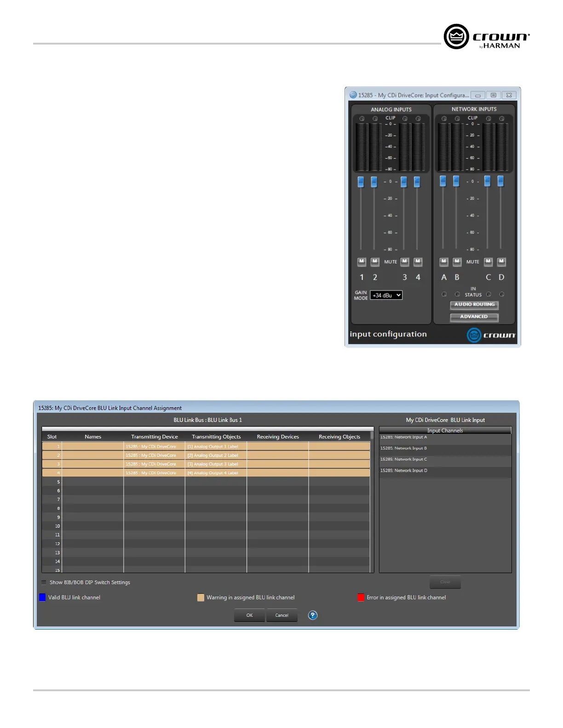563x728 pixels.
Task: Click the tan Warning channel color swatch
Action: click(x=201, y=597)
